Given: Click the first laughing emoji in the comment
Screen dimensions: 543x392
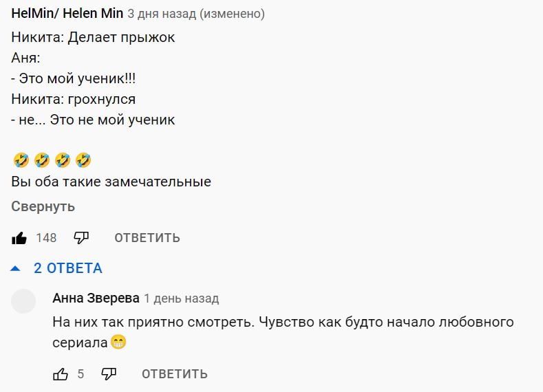Looking at the screenshot, I should pyautogui.click(x=20, y=161).
